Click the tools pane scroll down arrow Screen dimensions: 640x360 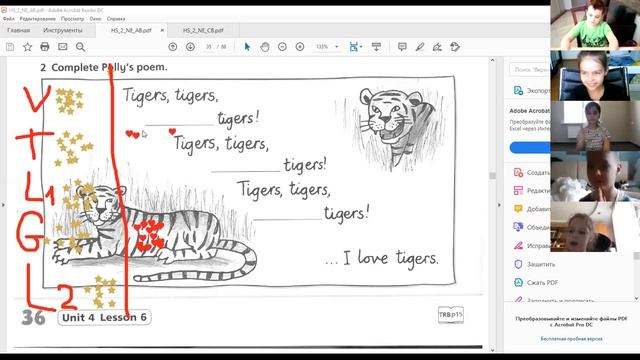(x=636, y=298)
